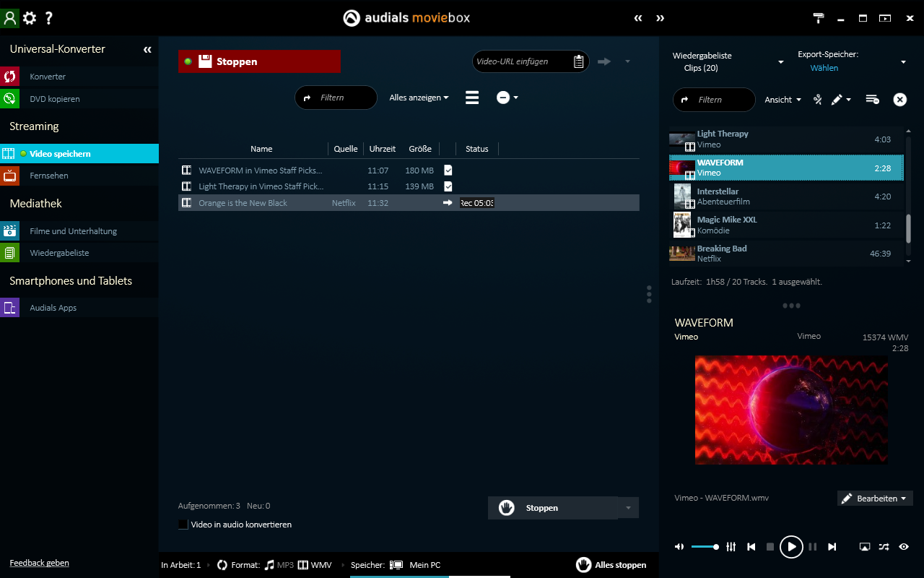Screen dimensions: 924x578
Task: Open help via the question mark icon
Action: 49,18
